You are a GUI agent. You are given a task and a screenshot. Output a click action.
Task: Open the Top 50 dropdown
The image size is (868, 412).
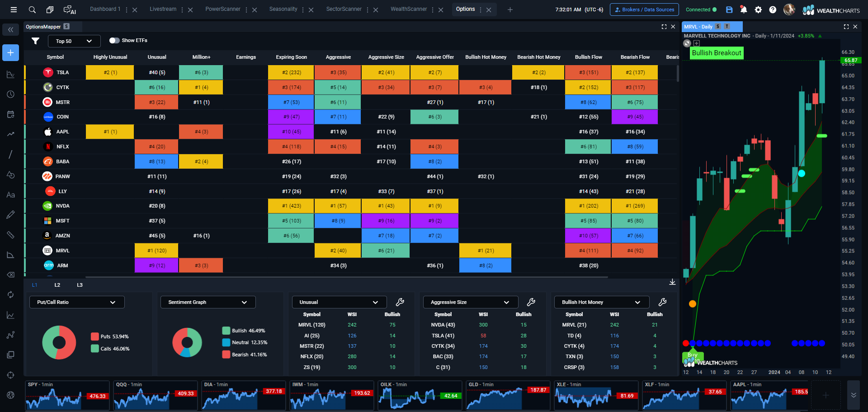74,41
